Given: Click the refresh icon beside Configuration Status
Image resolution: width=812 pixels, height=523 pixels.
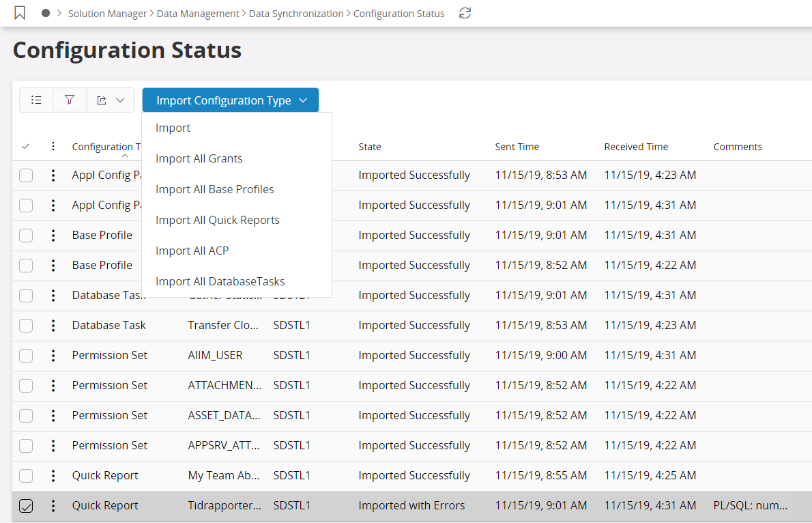Looking at the screenshot, I should click(465, 13).
